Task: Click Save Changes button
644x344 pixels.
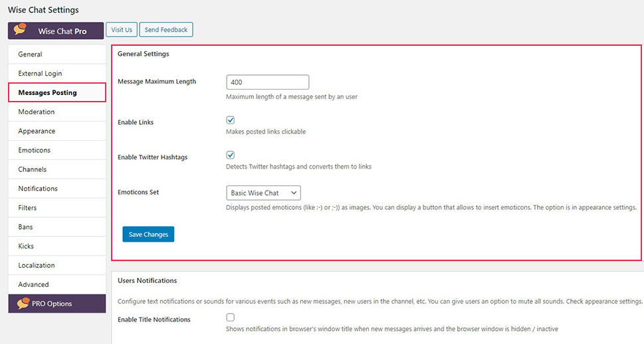Action: coord(148,234)
